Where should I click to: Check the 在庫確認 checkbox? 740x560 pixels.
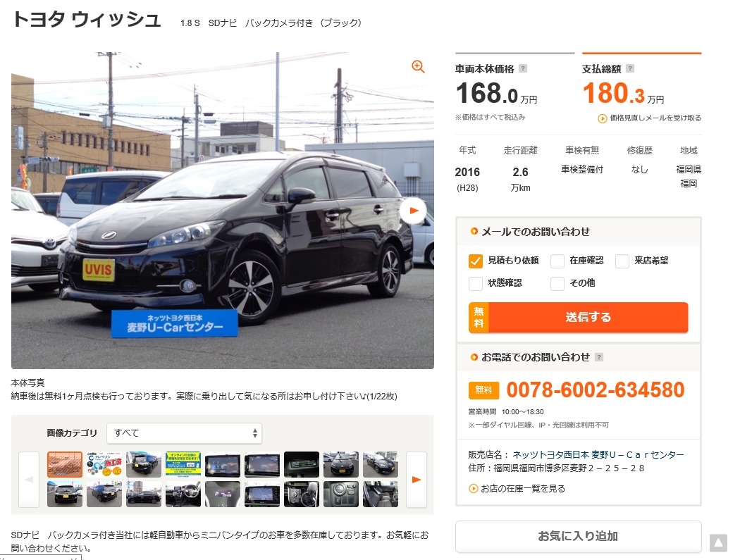coord(557,261)
